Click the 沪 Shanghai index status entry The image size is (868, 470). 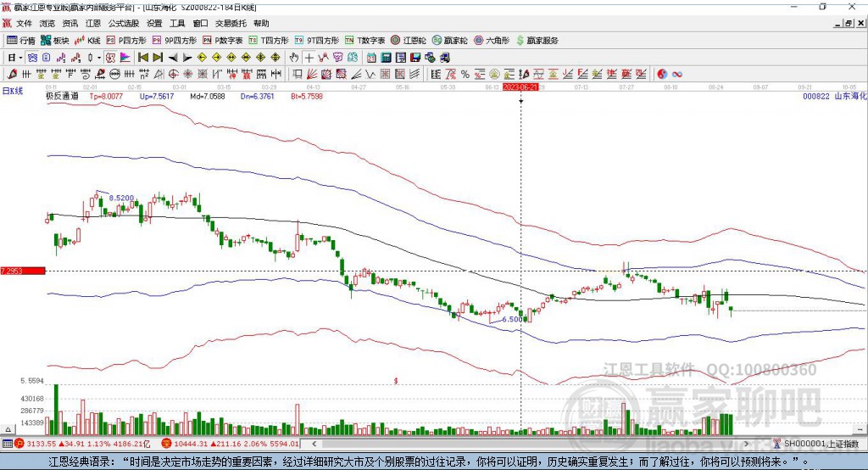(83, 444)
